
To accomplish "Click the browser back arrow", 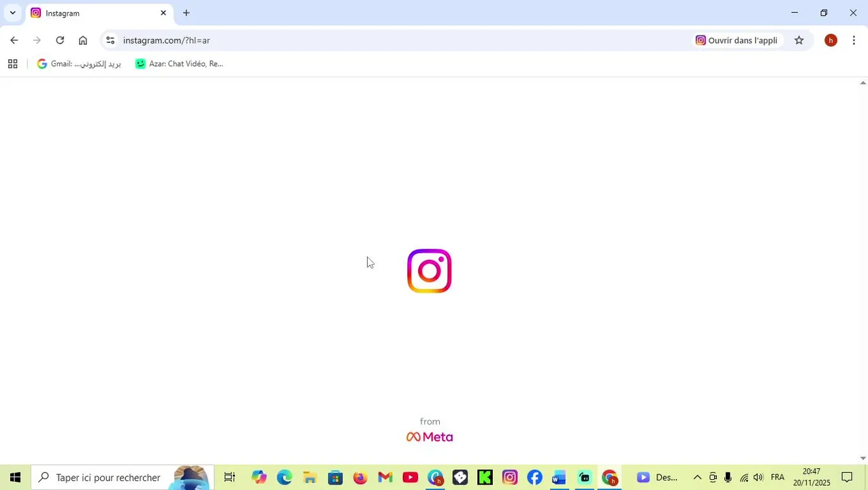I will pyautogui.click(x=14, y=40).
